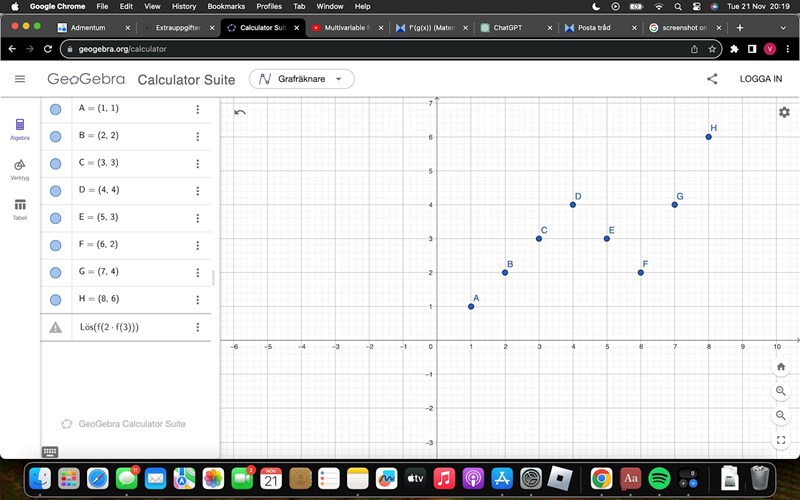This screenshot has height=500, width=800.
Task: Zoom out on the graph
Action: [781, 415]
